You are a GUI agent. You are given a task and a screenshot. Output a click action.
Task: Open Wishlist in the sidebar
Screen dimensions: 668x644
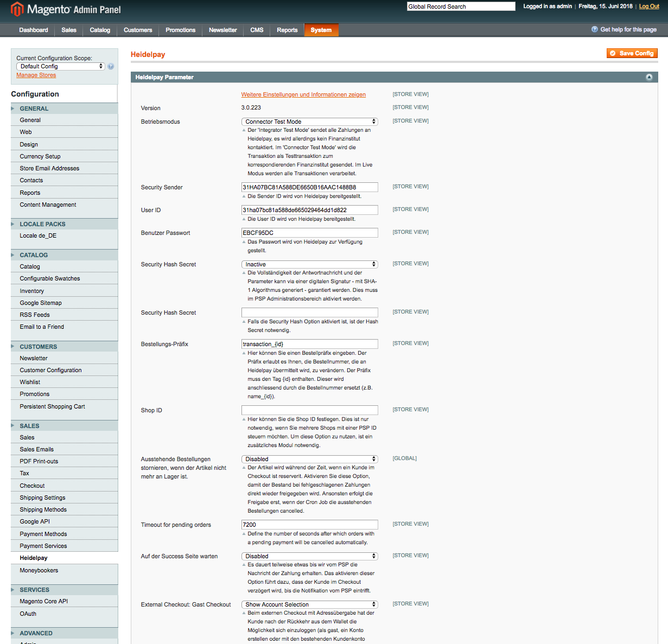coord(65,382)
